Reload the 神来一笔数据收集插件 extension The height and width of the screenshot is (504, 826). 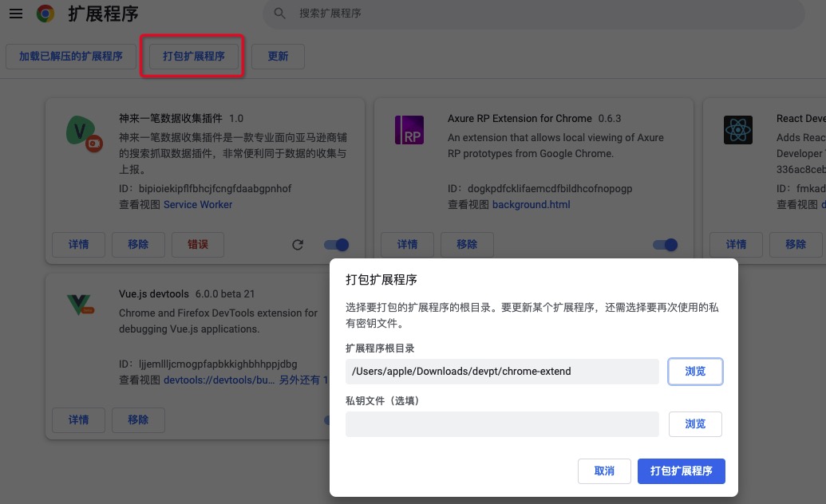298,245
